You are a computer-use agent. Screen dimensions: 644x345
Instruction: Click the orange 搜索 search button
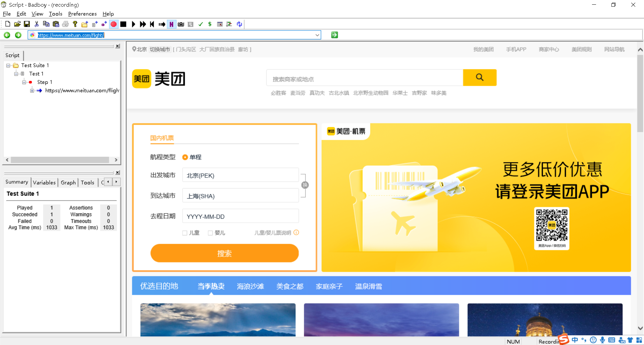(x=224, y=253)
